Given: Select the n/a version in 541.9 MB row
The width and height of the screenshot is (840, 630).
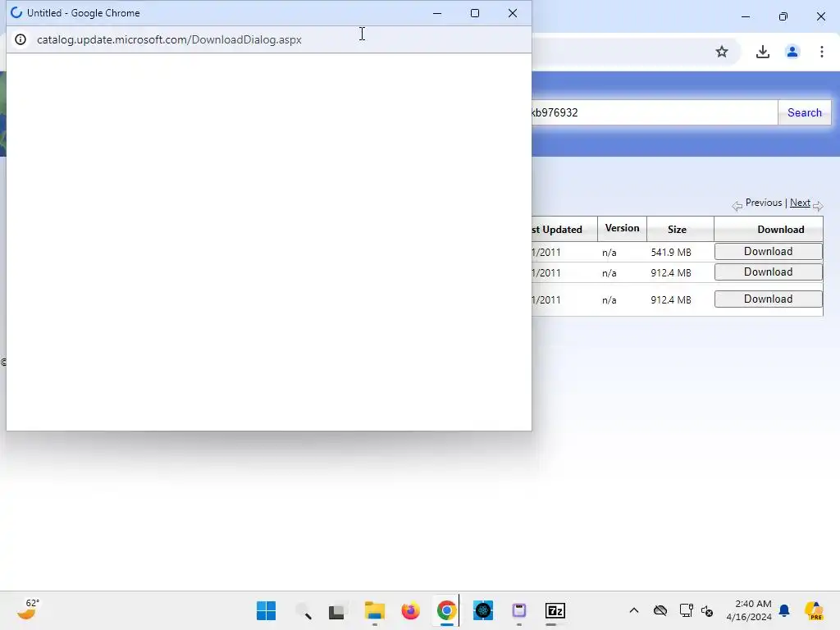Looking at the screenshot, I should (x=609, y=253).
